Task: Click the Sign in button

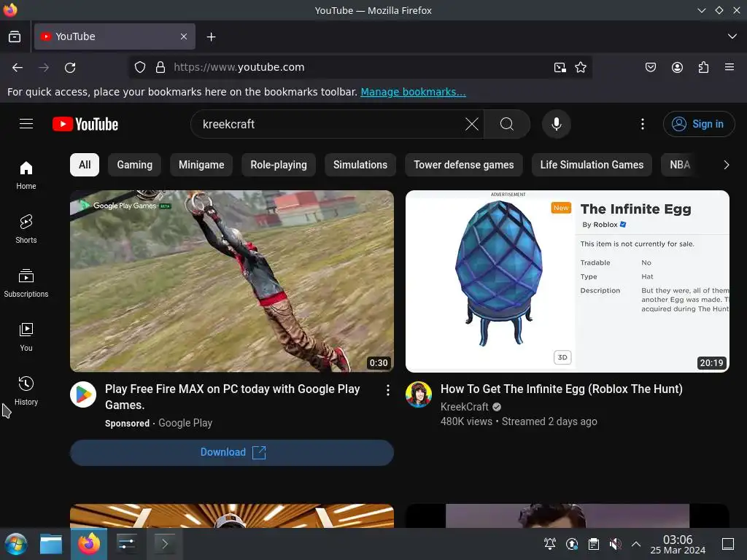Action: coord(699,124)
